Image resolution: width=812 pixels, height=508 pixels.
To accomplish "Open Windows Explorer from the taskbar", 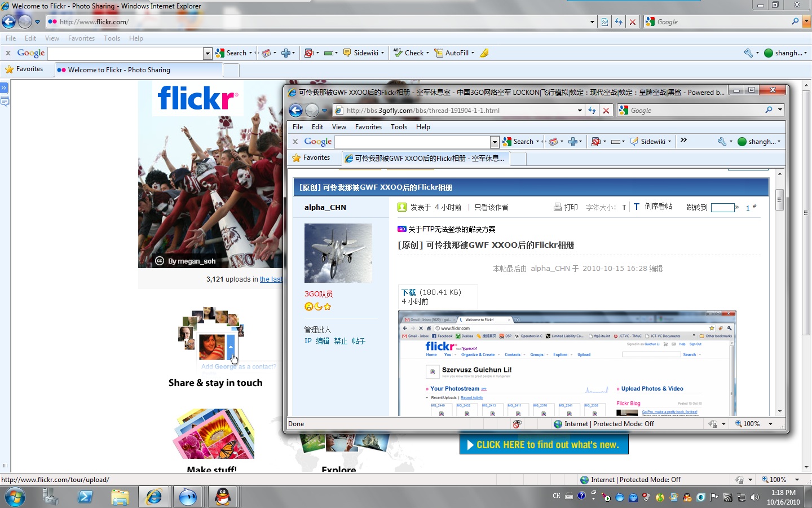I will [120, 497].
